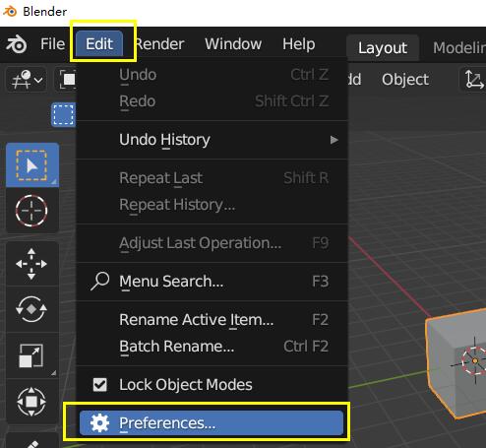This screenshot has height=448, width=486.
Task: Select the Move tool
Action: tap(31, 264)
